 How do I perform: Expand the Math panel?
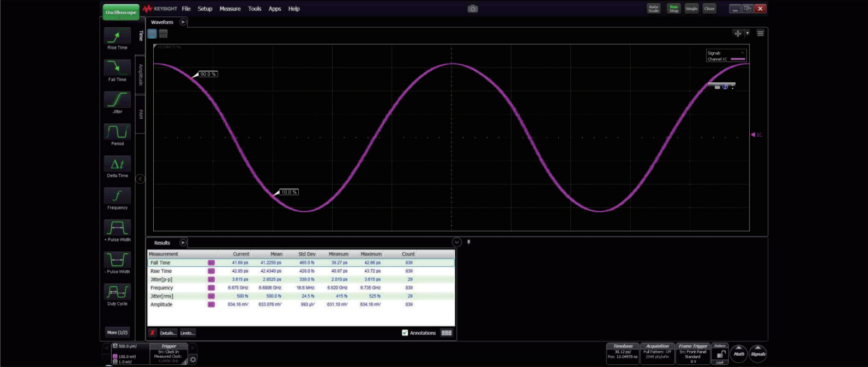[739, 353]
